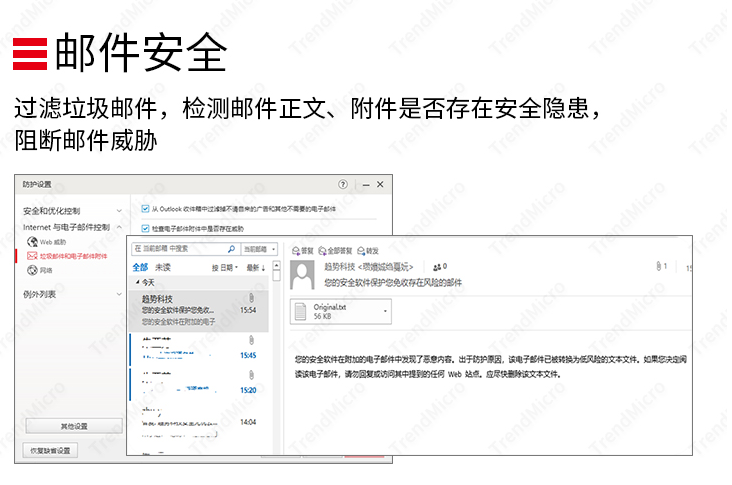Click paperclip icon on the 15:20 message
Image resolution: width=732 pixels, height=485 pixels.
(253, 376)
